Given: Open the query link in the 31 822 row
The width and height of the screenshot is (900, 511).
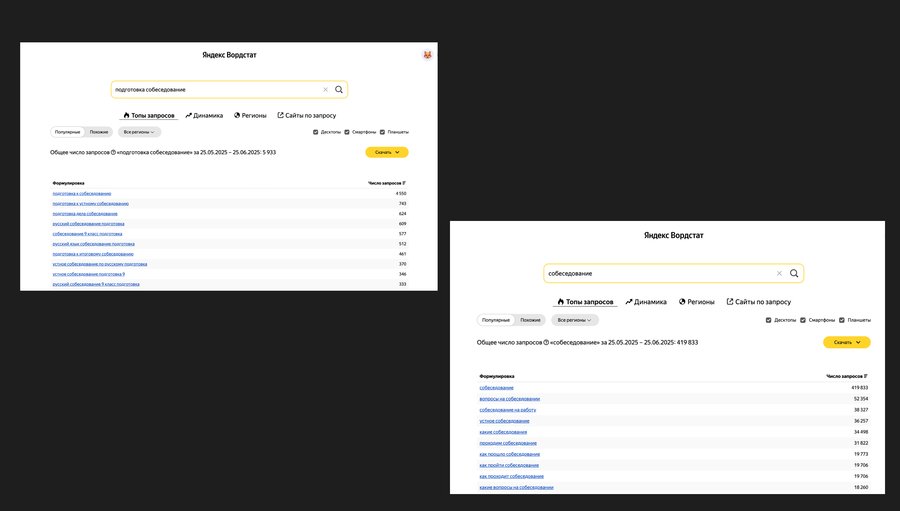Looking at the screenshot, I should click(508, 443).
